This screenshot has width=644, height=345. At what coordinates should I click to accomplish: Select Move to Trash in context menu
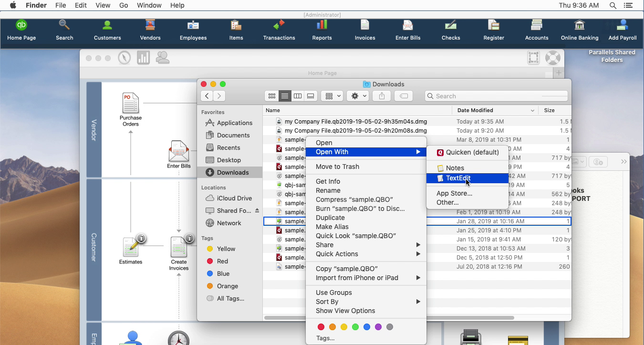click(x=366, y=167)
